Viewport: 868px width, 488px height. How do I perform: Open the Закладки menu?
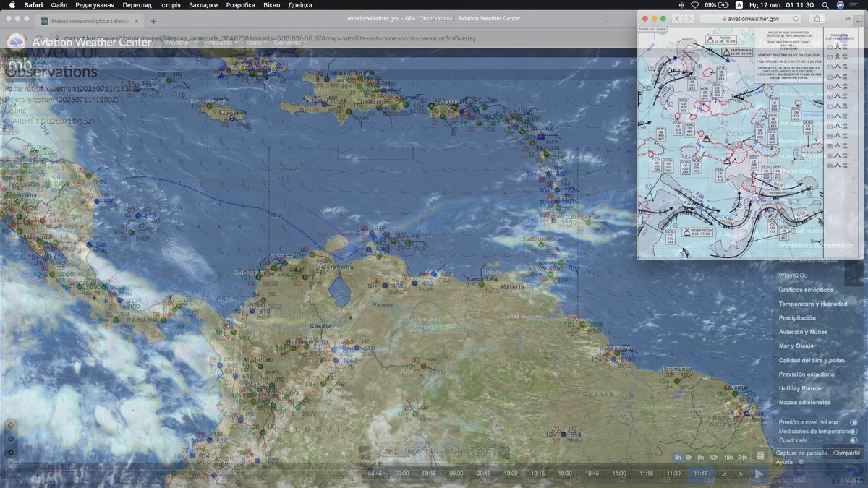pos(203,4)
